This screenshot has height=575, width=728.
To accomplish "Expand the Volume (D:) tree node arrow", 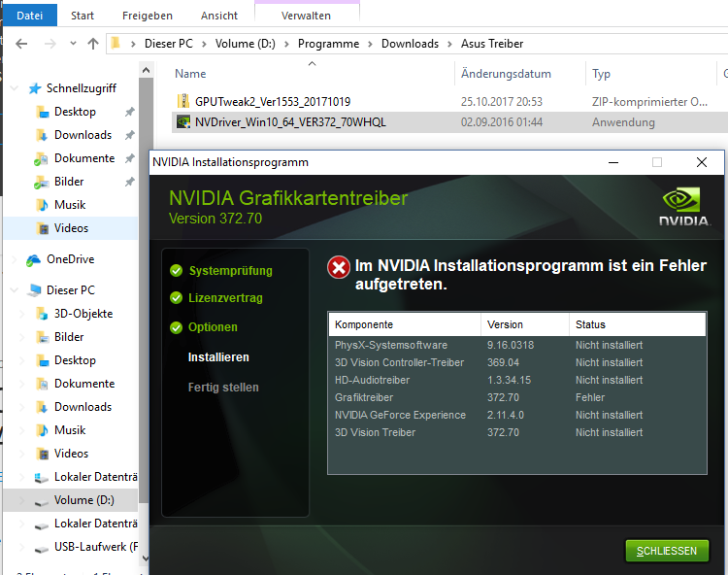I will (x=21, y=500).
